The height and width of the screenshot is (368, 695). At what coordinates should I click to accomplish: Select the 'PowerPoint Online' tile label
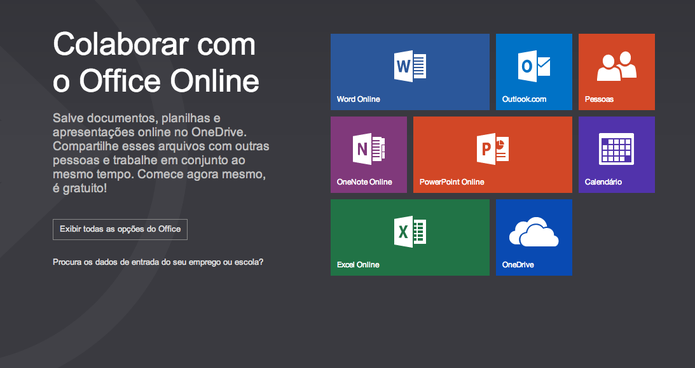452,182
